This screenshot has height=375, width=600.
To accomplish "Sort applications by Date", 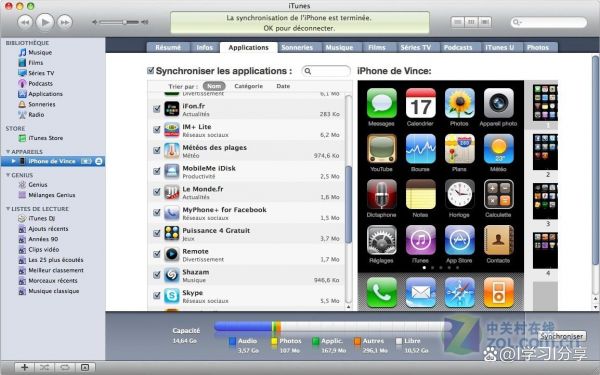I will pos(283,86).
